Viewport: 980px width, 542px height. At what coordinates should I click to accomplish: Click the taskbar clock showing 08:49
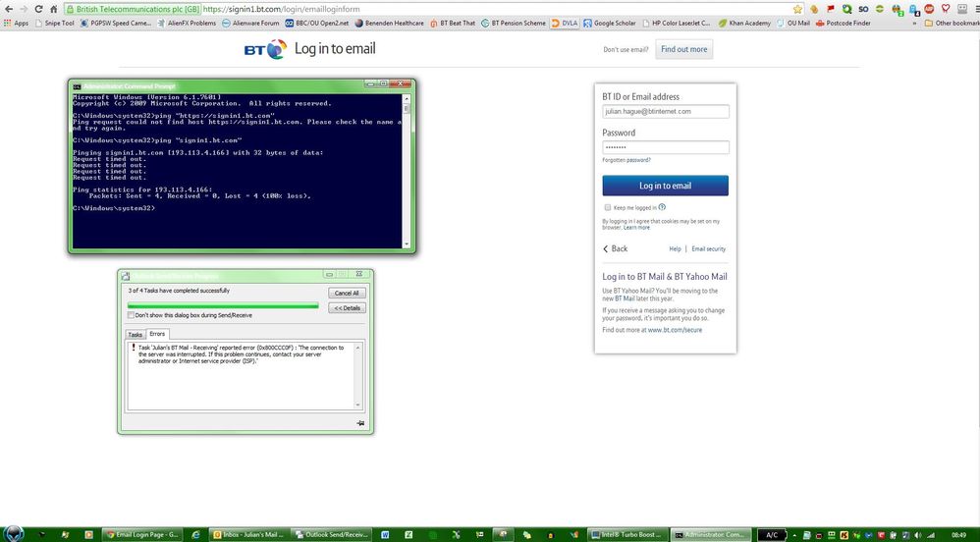(x=958, y=535)
